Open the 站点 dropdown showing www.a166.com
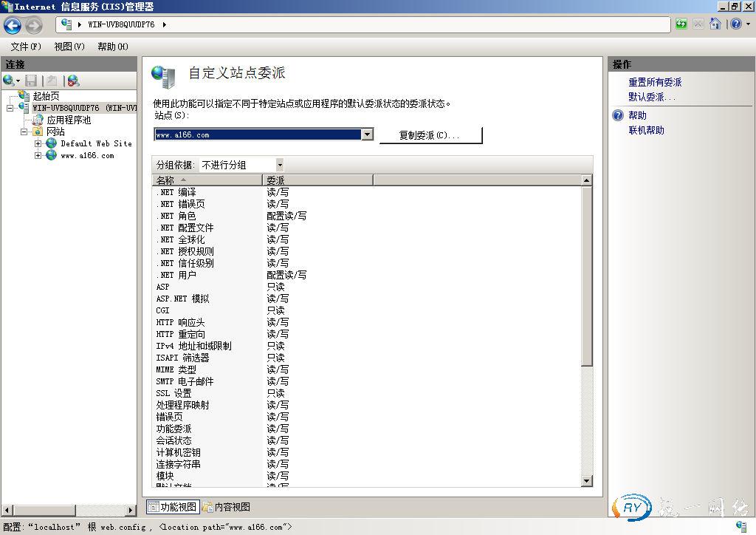The image size is (756, 535). point(365,134)
